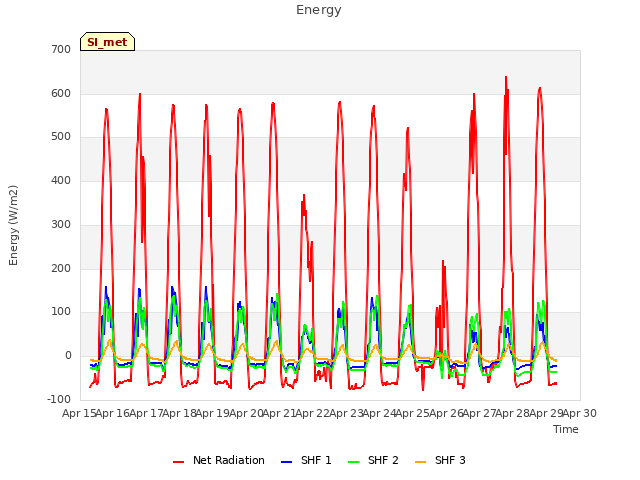The width and height of the screenshot is (640, 480).
Task: Click the blue SHF 1 legend swatch
Action: [x=287, y=461]
